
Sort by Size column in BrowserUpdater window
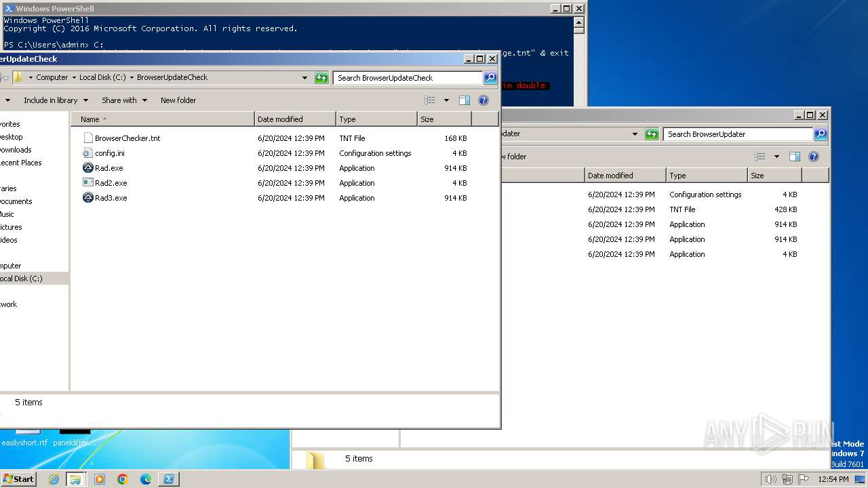coord(774,176)
